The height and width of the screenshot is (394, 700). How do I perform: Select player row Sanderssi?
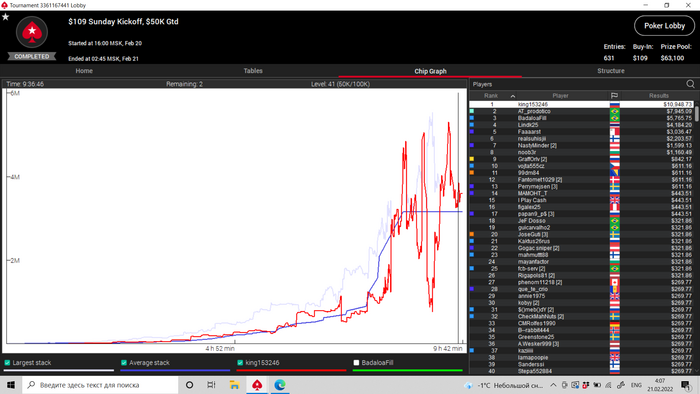click(x=582, y=364)
